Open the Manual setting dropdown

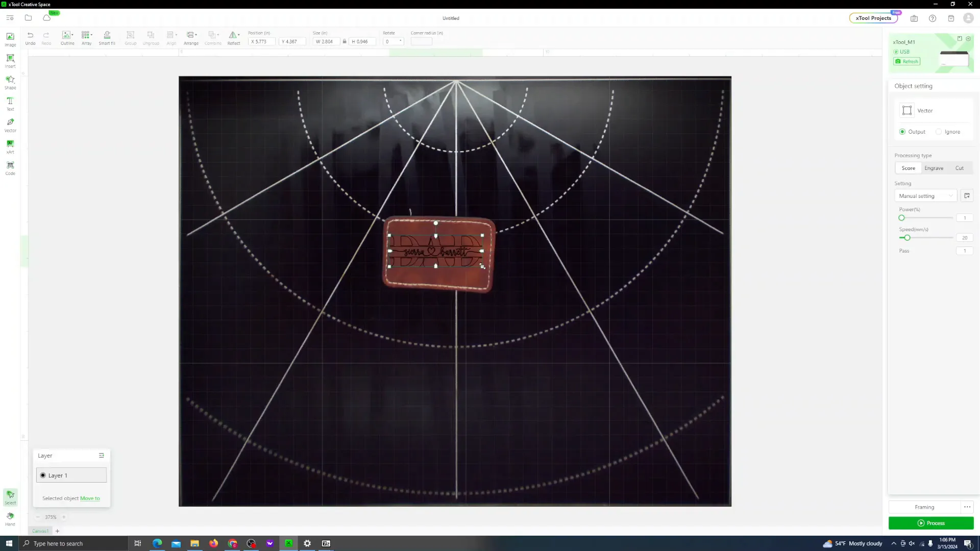(925, 195)
